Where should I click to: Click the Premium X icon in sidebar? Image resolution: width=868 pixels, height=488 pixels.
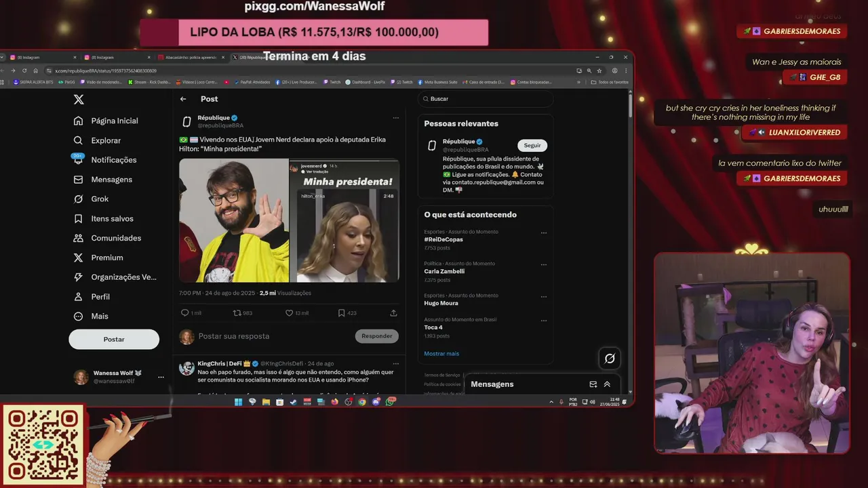(x=78, y=258)
